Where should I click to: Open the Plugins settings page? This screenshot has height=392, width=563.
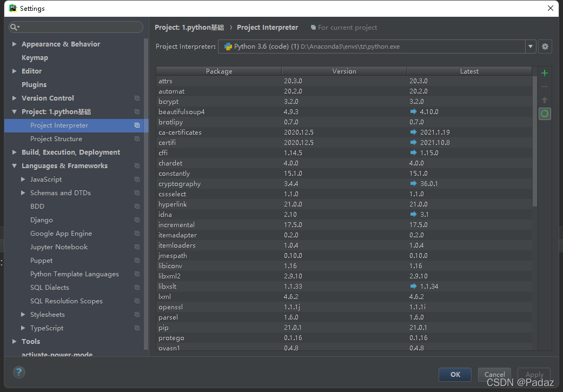(x=34, y=85)
